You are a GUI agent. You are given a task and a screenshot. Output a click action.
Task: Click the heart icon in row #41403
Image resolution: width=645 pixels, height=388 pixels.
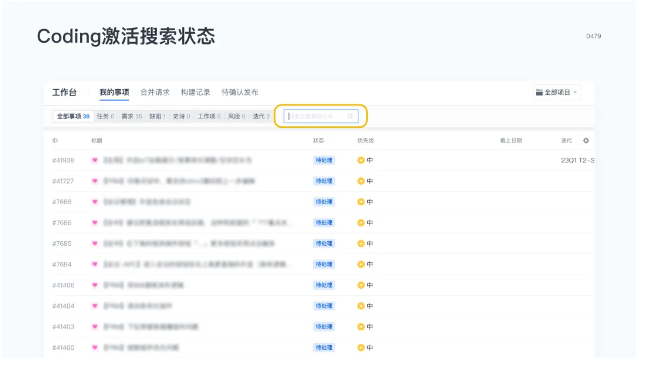pyautogui.click(x=95, y=327)
